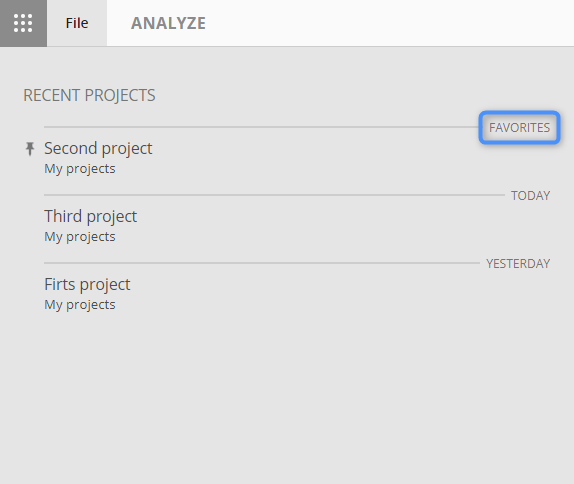The image size is (574, 484).
Task: Unpin the Second project pin icon
Action: [30, 149]
